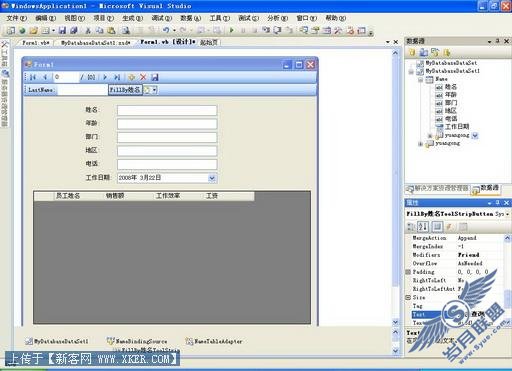Click the FillBy姓名 toolstrip button
The height and width of the screenshot is (371, 512).
pyautogui.click(x=125, y=90)
